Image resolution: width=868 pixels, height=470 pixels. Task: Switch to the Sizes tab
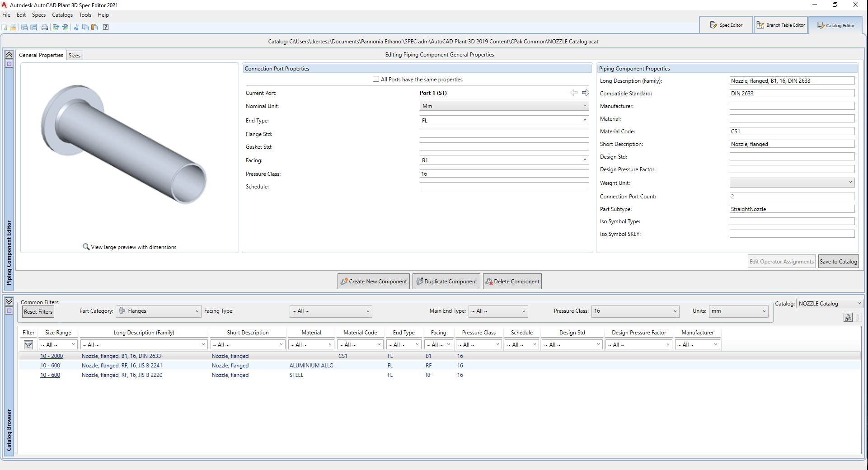click(x=75, y=56)
